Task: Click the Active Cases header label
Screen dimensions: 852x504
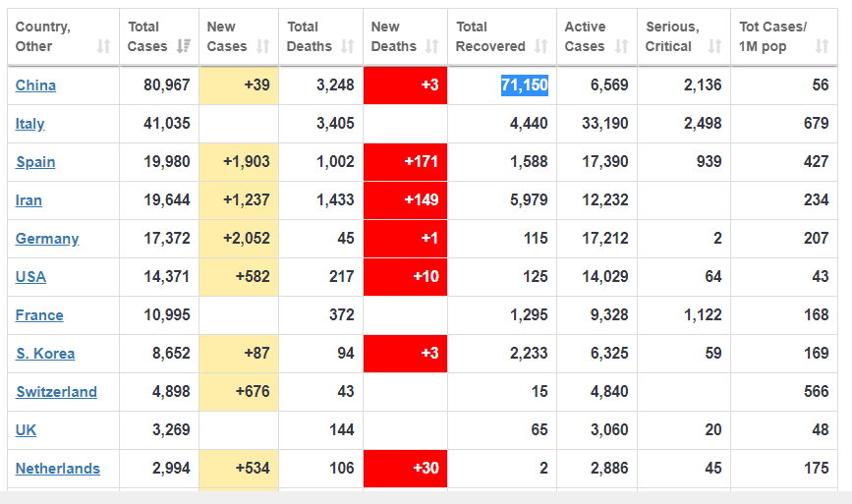Action: 585,36
